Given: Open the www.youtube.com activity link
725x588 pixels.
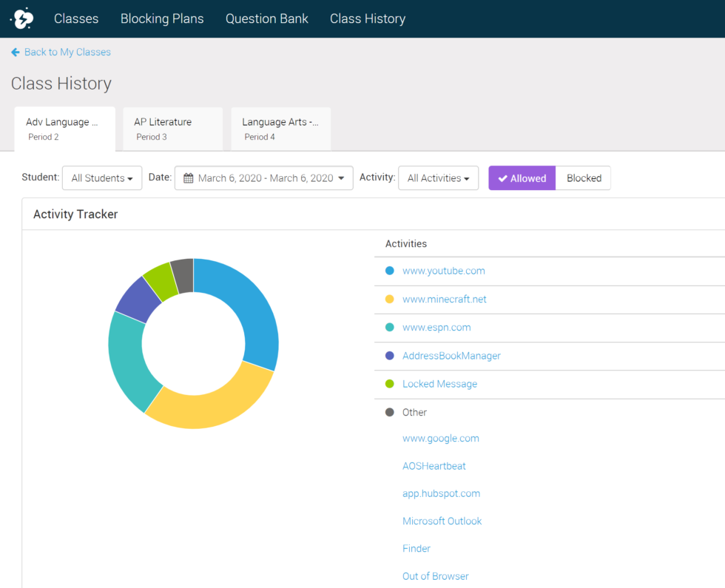Looking at the screenshot, I should 443,271.
